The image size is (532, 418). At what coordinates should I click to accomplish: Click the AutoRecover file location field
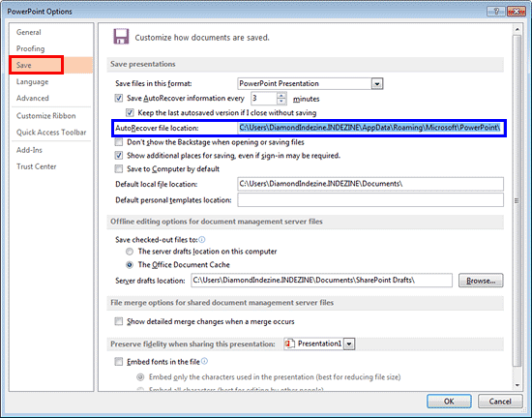pyautogui.click(x=370, y=128)
